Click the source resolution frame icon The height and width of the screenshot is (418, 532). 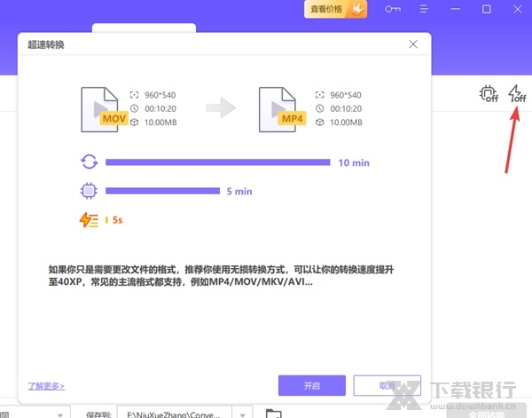(x=135, y=95)
